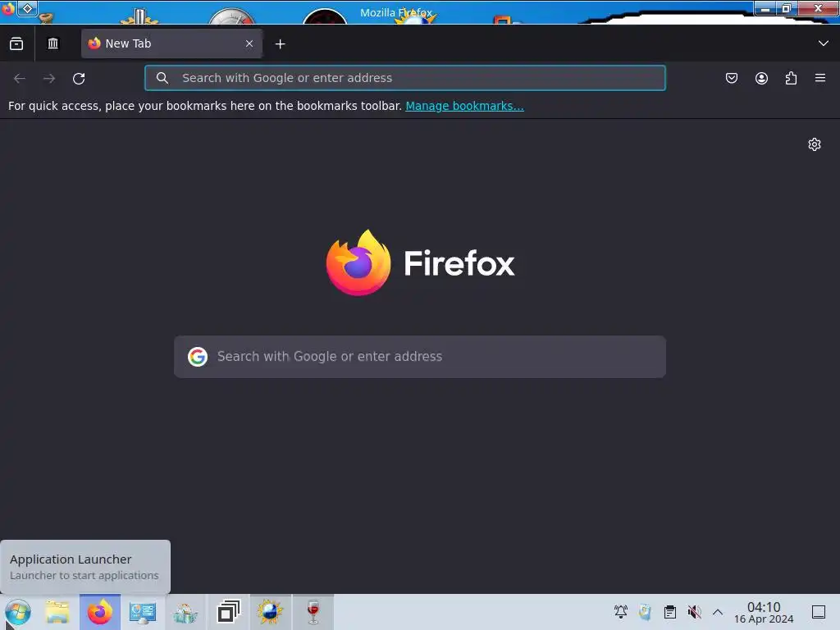Open the Wine glass taskbar icon
840x630 pixels.
pyautogui.click(x=313, y=612)
